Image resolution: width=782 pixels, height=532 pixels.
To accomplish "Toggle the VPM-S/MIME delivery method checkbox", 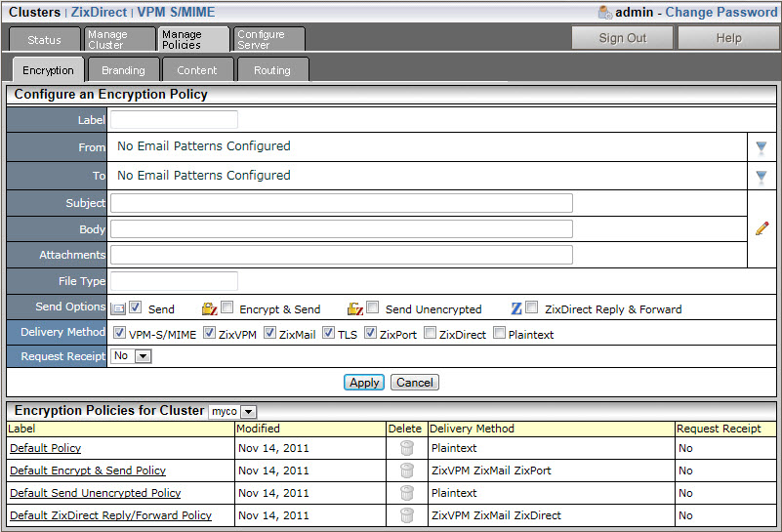I will [x=119, y=333].
